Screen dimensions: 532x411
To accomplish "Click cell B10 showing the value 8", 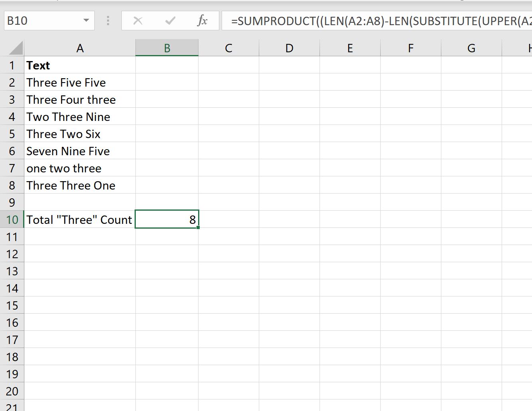I will [167, 219].
